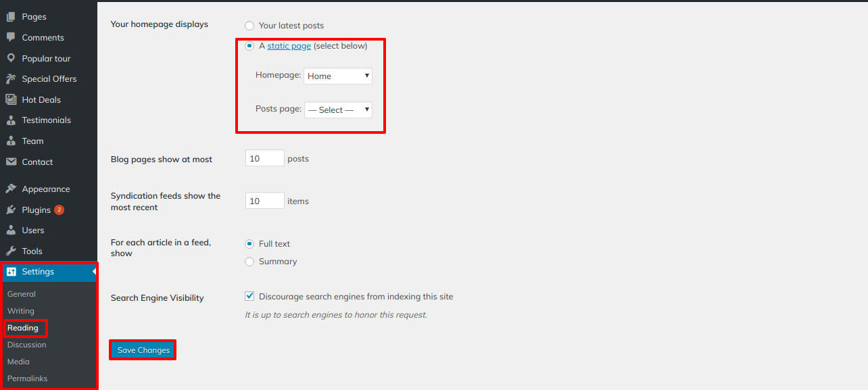The height and width of the screenshot is (390, 868).
Task: Open the Appearance paintbrush icon
Action: click(11, 189)
